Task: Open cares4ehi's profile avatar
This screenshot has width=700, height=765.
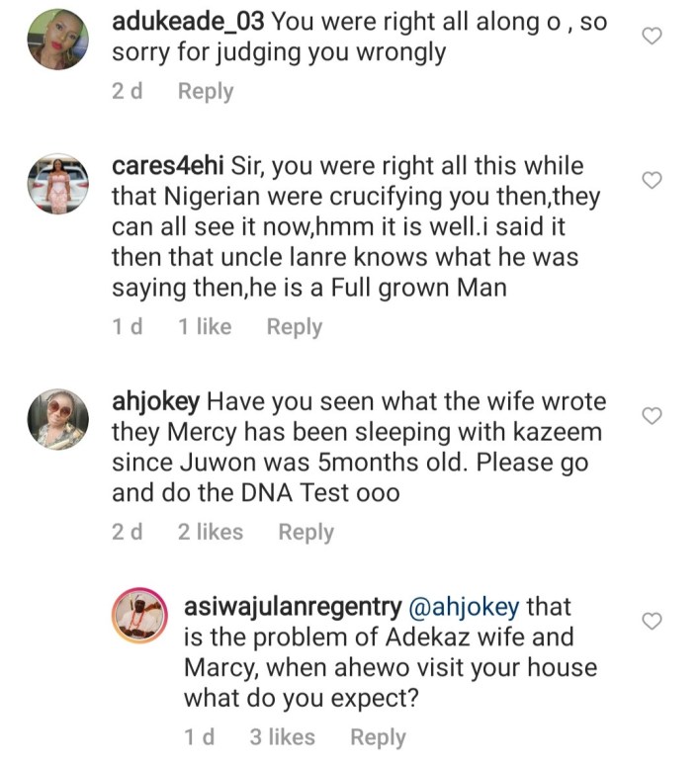Action: [x=57, y=184]
